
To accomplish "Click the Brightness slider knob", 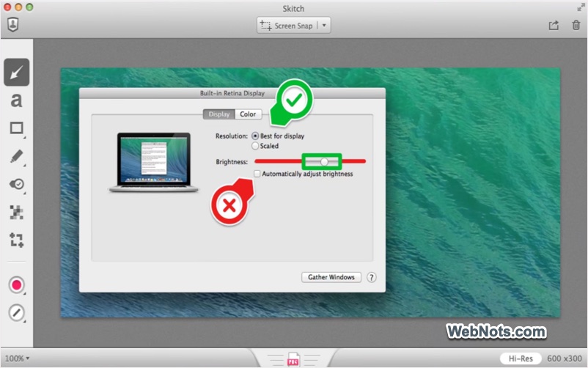I will point(324,162).
